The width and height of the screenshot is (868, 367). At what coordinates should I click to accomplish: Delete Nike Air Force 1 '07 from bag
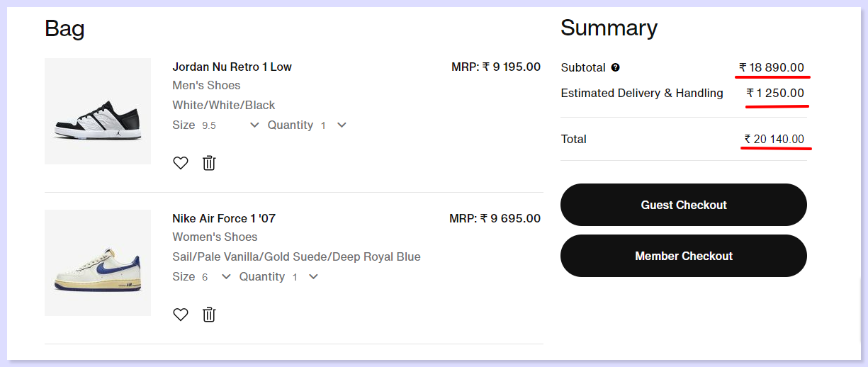point(209,315)
